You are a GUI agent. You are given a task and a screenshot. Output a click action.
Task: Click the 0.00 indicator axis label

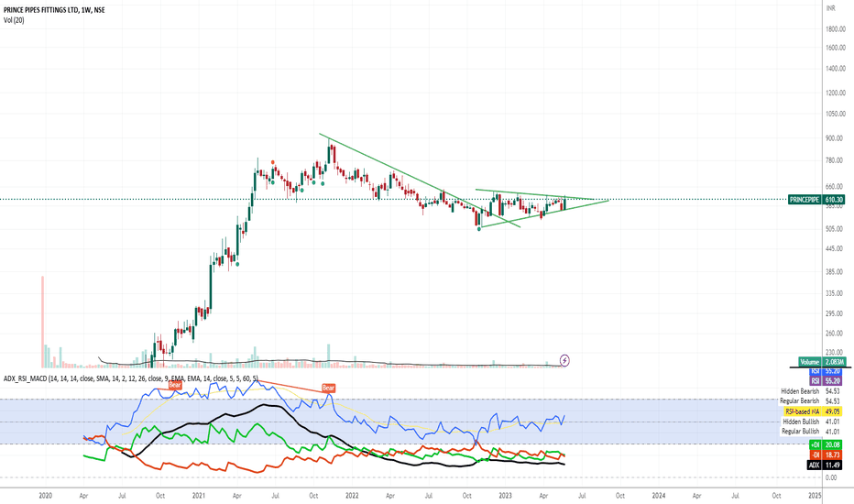pyautogui.click(x=831, y=477)
